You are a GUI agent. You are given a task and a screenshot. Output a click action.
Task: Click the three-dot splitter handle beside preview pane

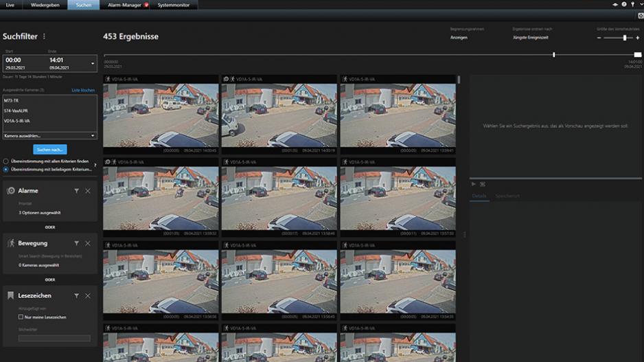pyautogui.click(x=465, y=235)
